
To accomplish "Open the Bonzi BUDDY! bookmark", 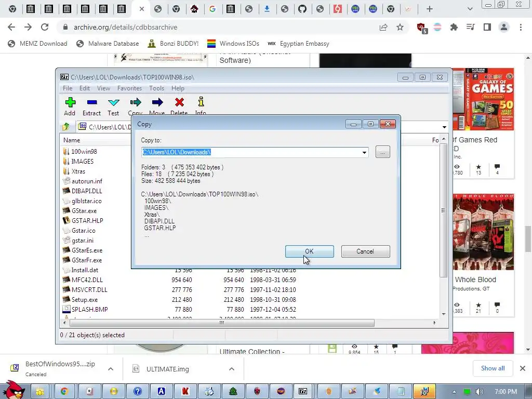I will (x=173, y=44).
